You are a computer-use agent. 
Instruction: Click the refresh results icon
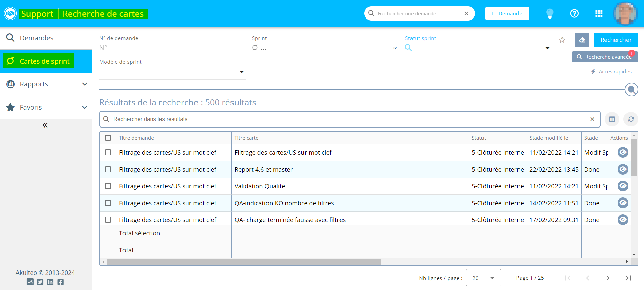631,119
